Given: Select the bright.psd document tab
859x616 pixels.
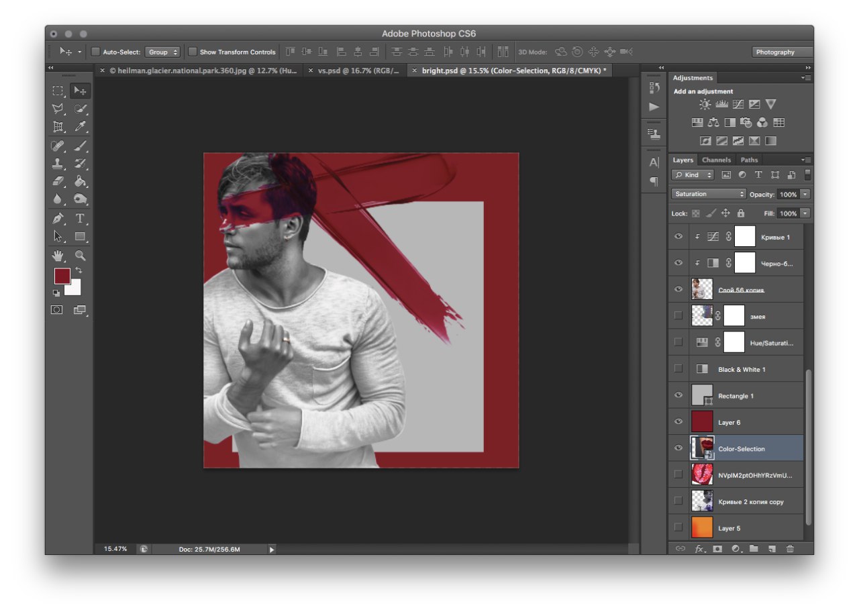Looking at the screenshot, I should [509, 70].
